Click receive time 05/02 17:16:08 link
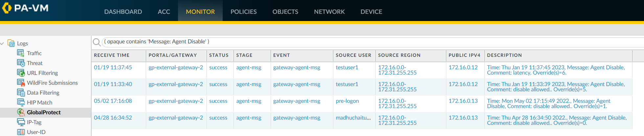Viewport: 644px width, 136px height. click(113, 101)
